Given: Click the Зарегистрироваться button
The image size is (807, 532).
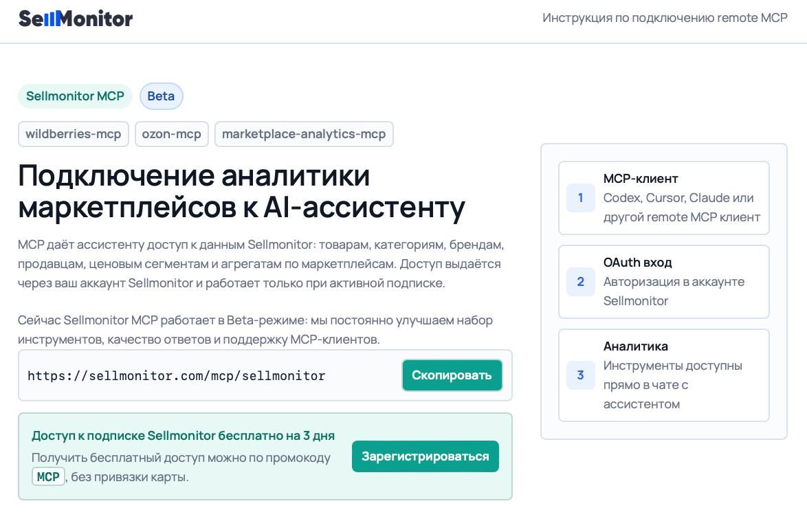Looking at the screenshot, I should (x=425, y=456).
